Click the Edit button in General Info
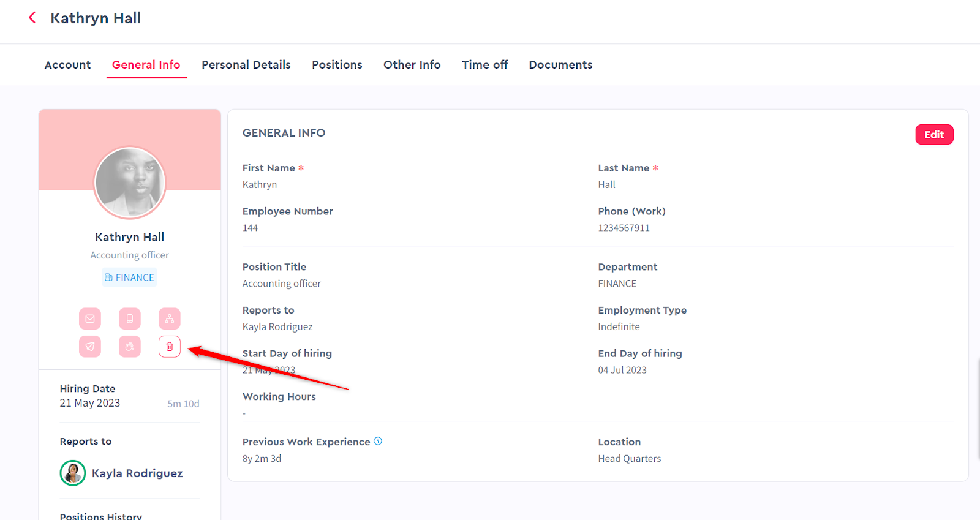The height and width of the screenshot is (520, 980). click(934, 135)
